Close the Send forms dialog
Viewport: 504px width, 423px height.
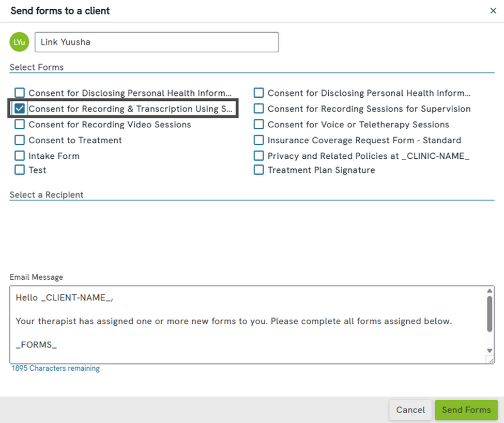pos(493,11)
